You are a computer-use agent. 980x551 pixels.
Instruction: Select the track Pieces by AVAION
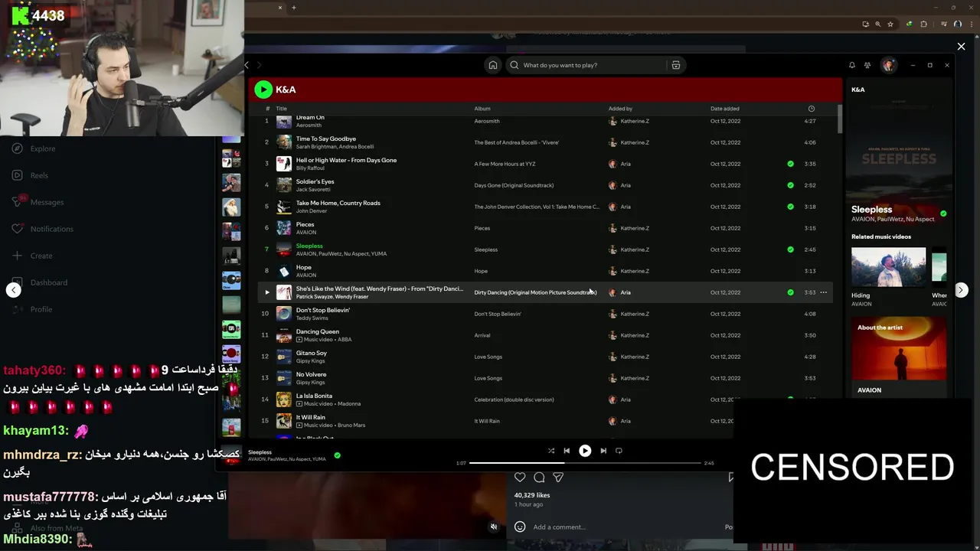point(305,224)
